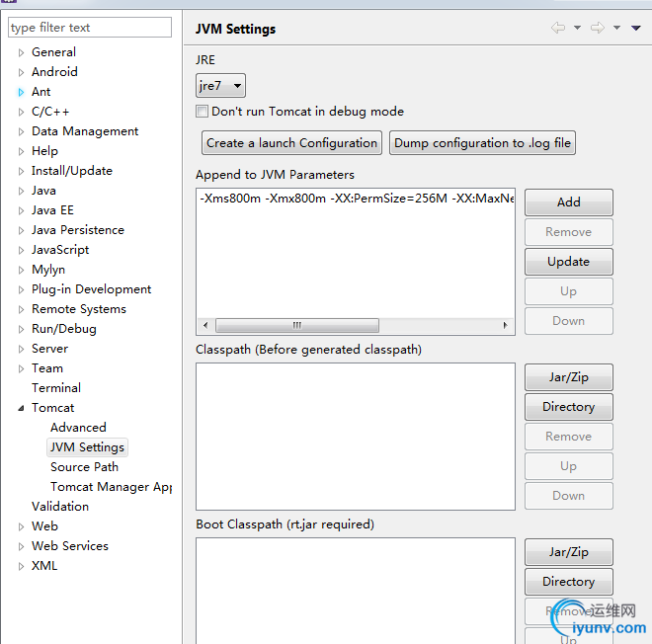Click Down beside Classpath list
Screen dimensions: 652x644
[568, 496]
